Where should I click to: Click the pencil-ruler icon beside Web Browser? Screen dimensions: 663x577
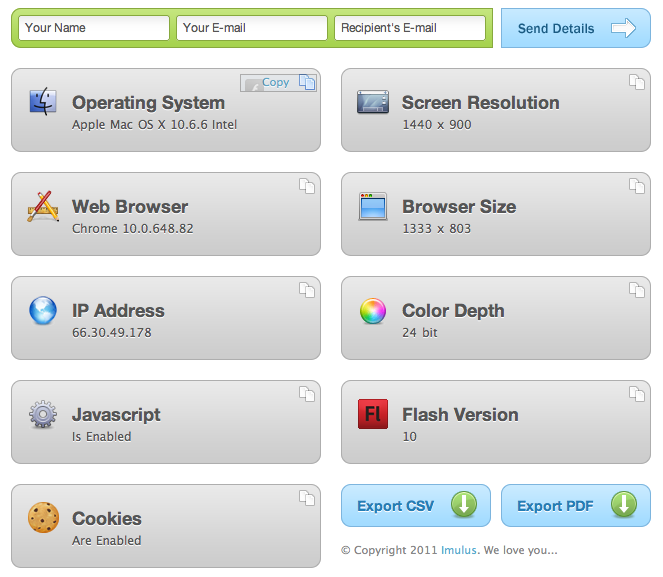tap(43, 206)
